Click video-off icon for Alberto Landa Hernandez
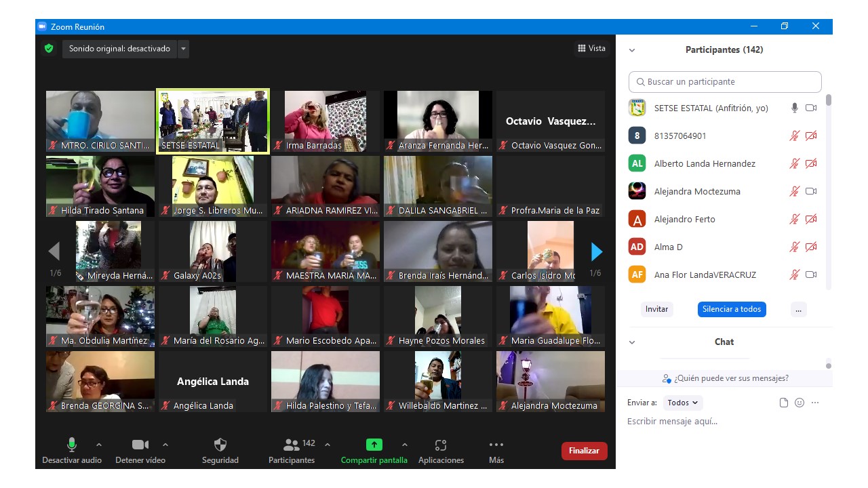 point(811,163)
